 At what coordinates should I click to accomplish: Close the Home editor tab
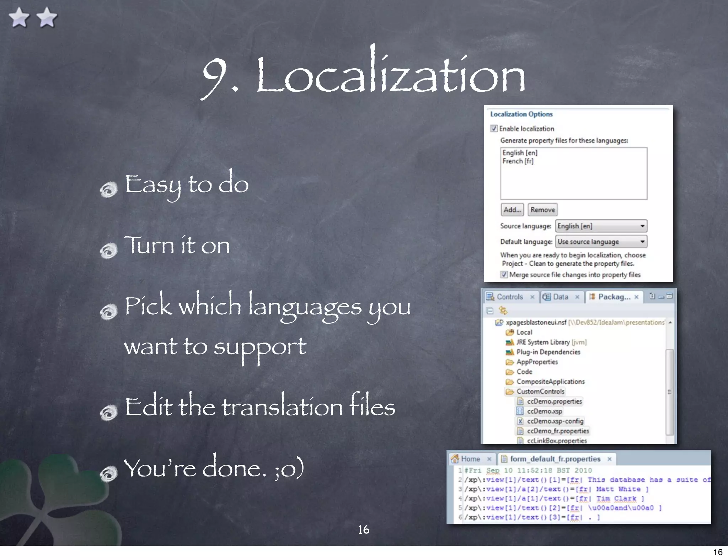(489, 459)
